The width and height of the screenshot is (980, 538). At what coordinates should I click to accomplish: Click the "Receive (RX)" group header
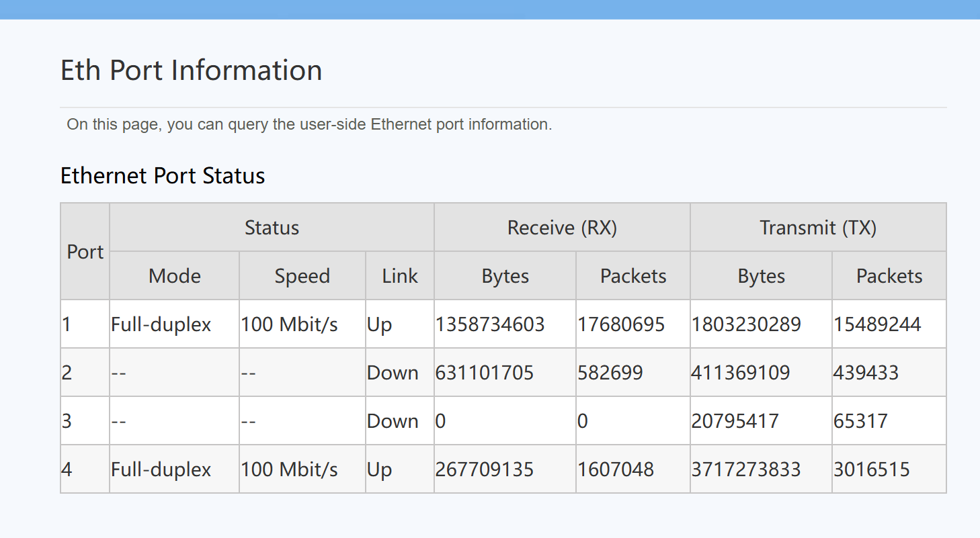(x=562, y=228)
